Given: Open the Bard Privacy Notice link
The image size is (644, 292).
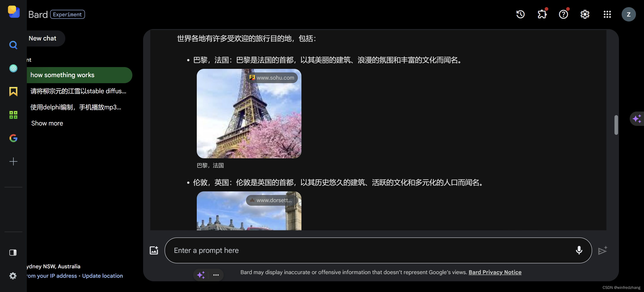Looking at the screenshot, I should [x=495, y=272].
